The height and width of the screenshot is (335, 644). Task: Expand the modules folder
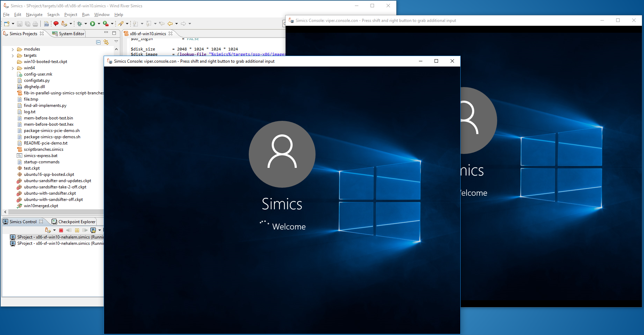click(x=13, y=49)
